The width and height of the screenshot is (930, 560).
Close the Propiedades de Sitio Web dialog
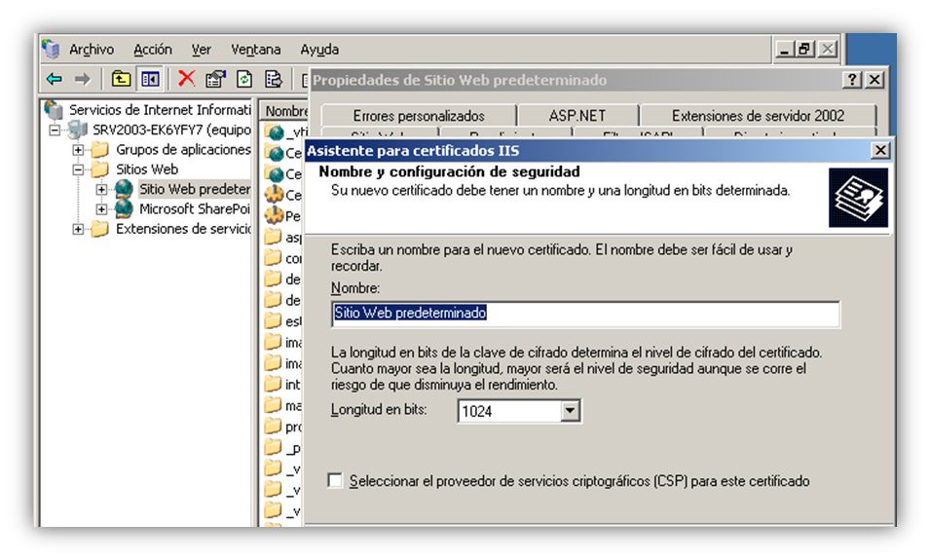(x=874, y=80)
